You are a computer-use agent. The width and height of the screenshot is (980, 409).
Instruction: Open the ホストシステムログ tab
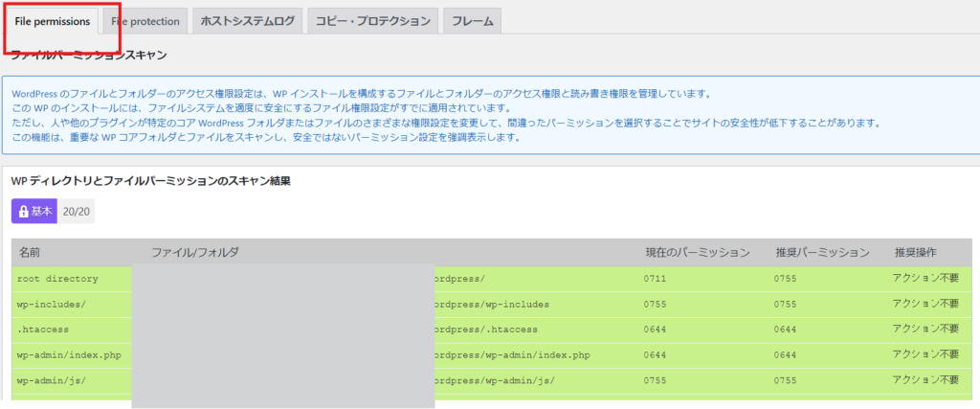(x=247, y=21)
